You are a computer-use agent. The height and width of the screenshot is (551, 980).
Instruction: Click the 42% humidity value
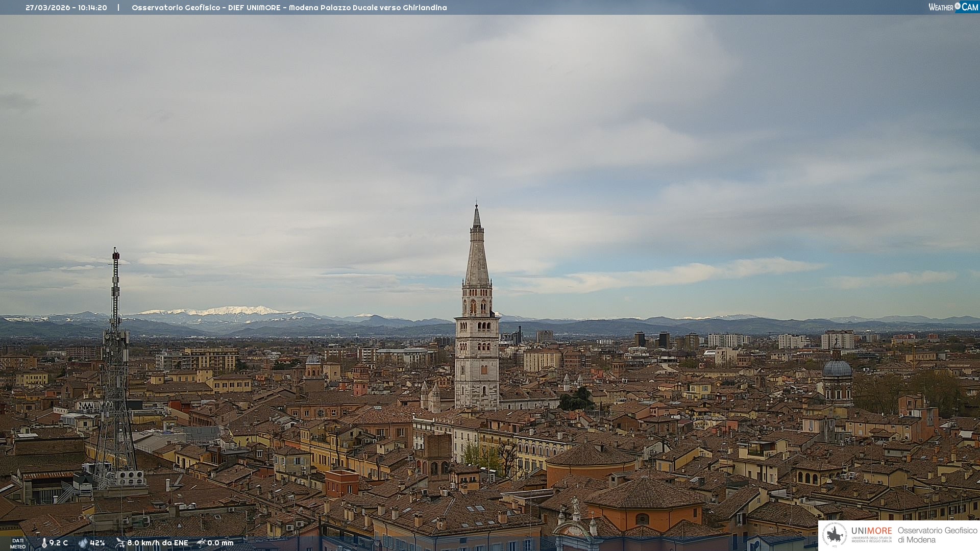(97, 543)
